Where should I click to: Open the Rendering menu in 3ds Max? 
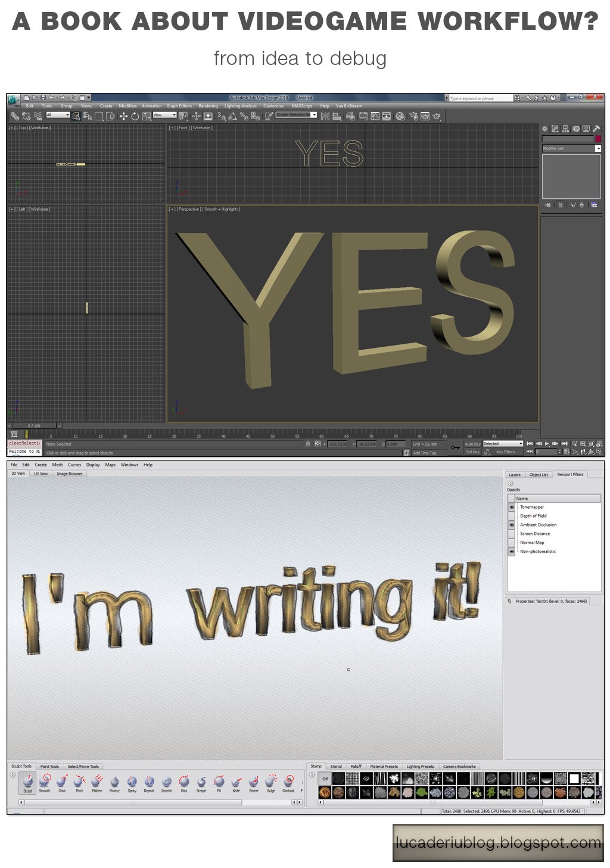pos(208,106)
